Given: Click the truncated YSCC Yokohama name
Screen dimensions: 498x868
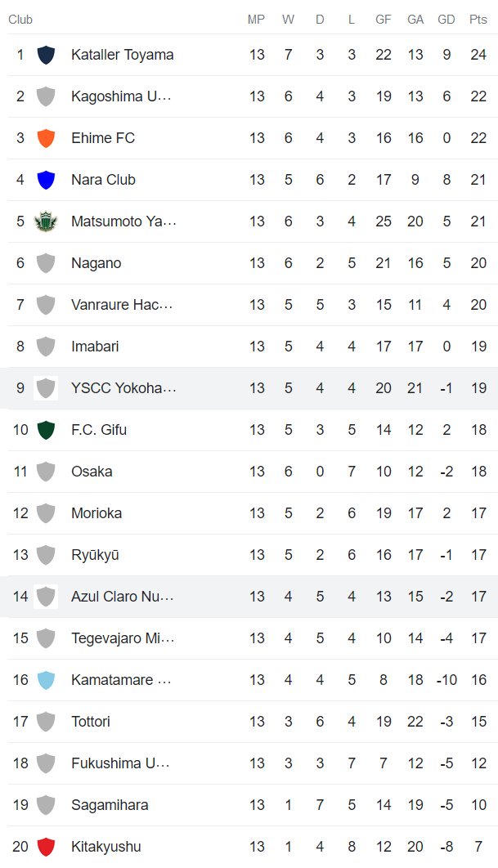Looking at the screenshot, I should [123, 387].
